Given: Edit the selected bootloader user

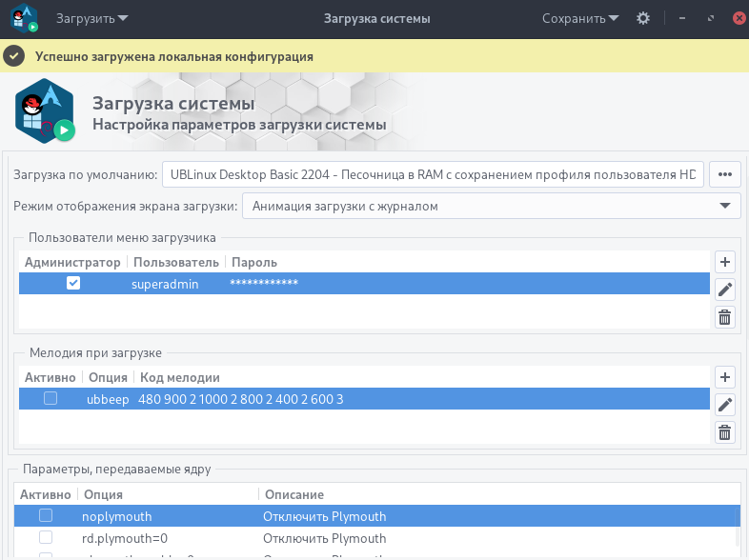Looking at the screenshot, I should pyautogui.click(x=724, y=290).
